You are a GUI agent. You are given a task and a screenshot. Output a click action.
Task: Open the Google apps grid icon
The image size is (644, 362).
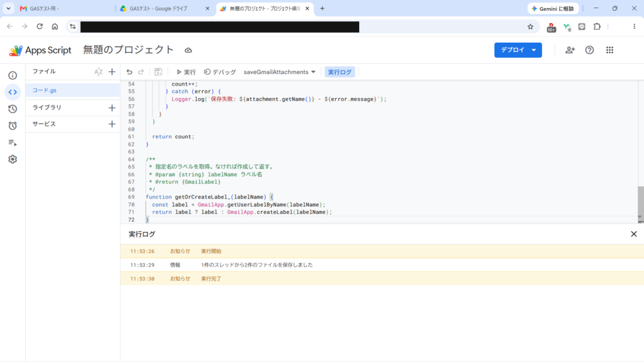coord(609,50)
